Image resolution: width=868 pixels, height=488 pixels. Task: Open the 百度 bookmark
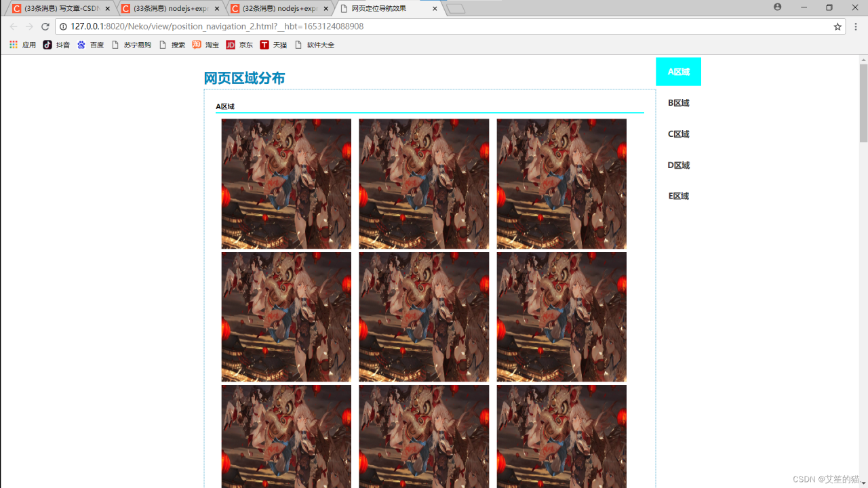(90, 45)
